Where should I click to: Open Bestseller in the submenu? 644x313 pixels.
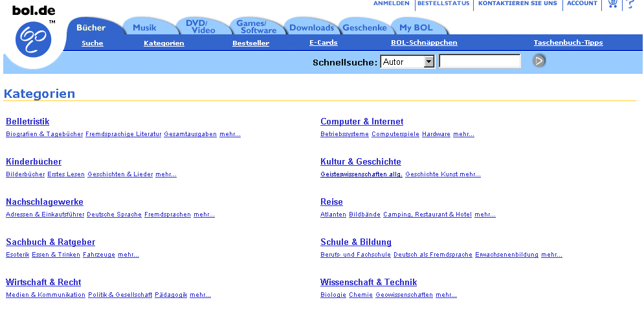[251, 43]
